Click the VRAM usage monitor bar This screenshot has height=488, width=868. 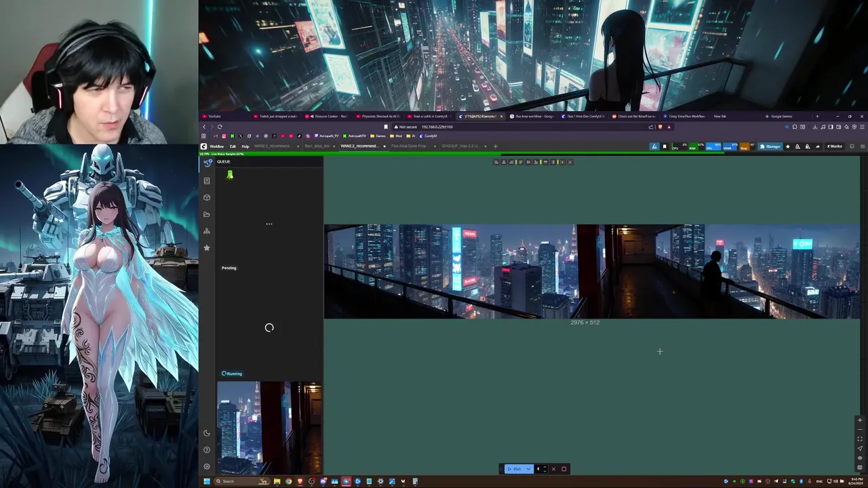[730, 146]
